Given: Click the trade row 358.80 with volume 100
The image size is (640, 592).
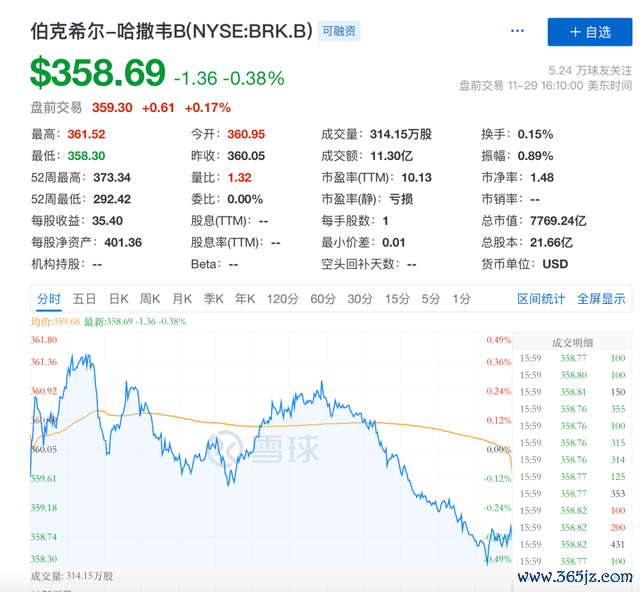Looking at the screenshot, I should tap(572, 375).
